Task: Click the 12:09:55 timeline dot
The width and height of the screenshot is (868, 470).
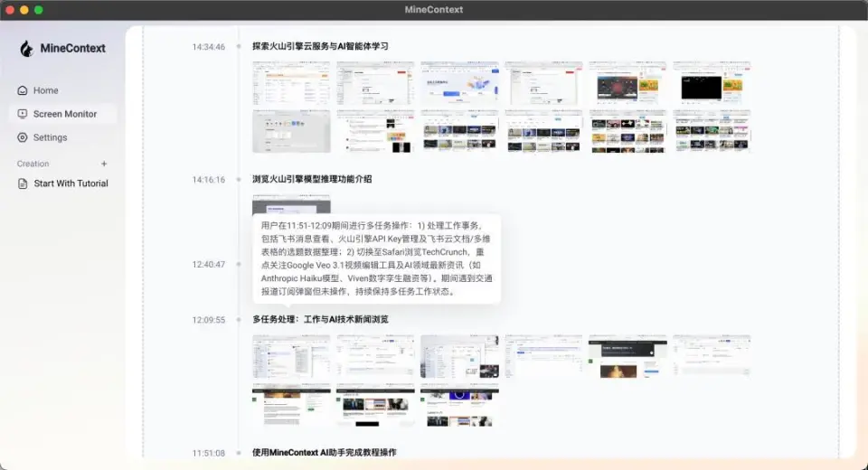Action: 239,320
